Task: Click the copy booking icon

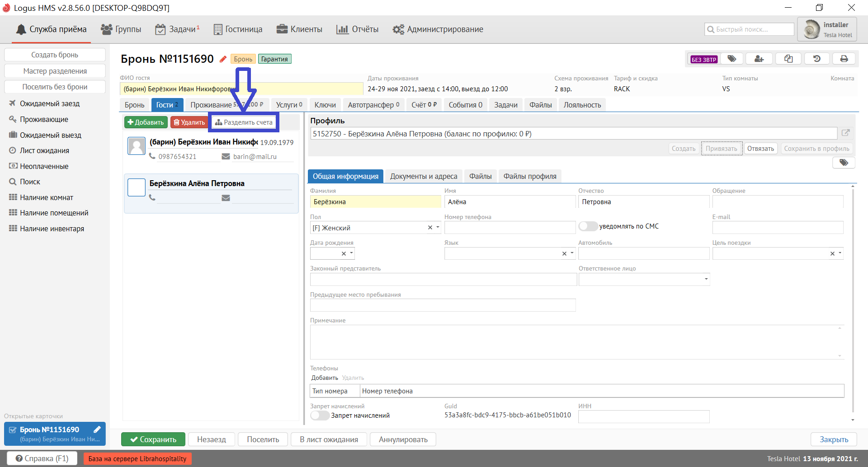Action: point(788,59)
